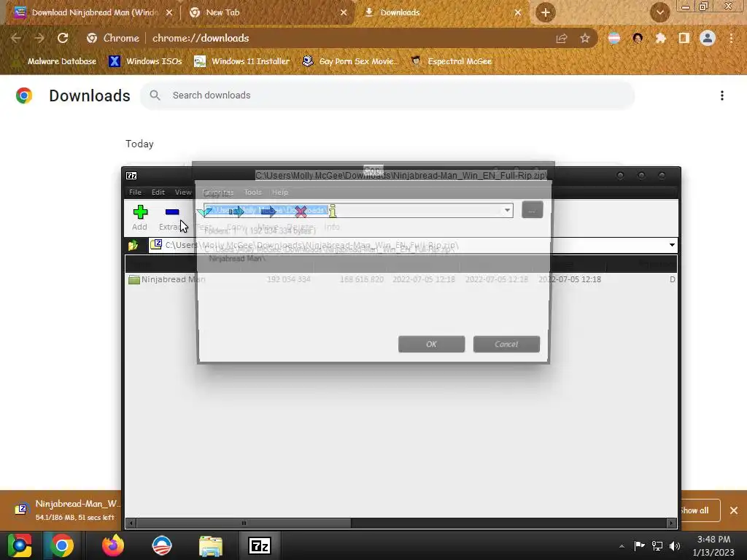Open the Chrome three-dot browser menu
The image size is (747, 560).
coord(731,38)
